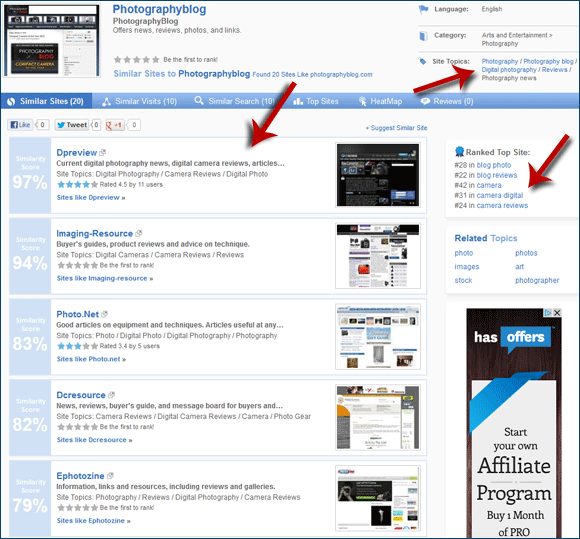Open the Reviews site topic in header

tap(554, 70)
